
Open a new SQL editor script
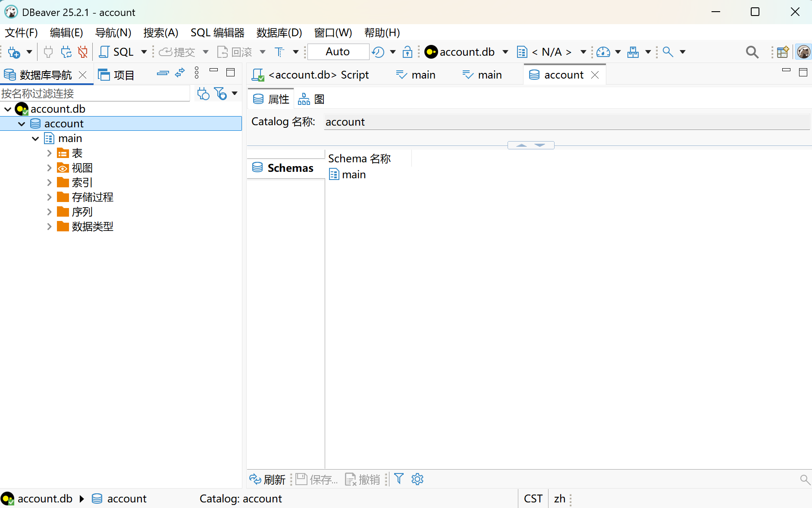(116, 52)
